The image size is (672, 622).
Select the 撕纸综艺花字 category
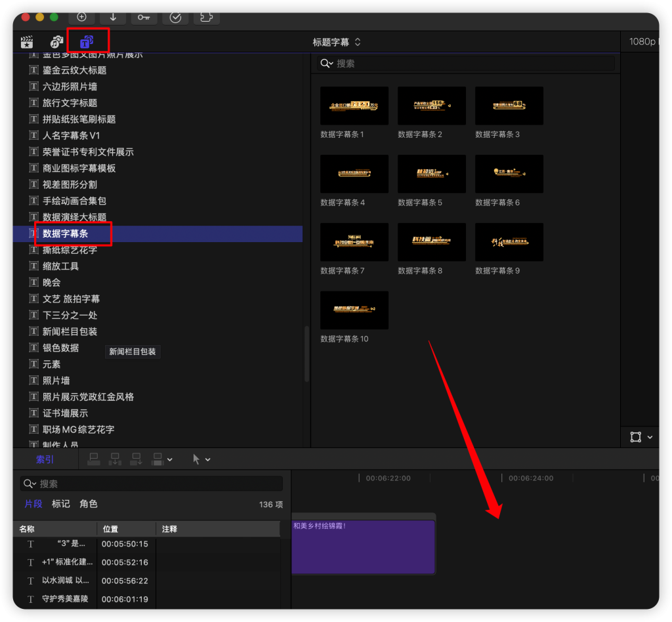tap(70, 250)
